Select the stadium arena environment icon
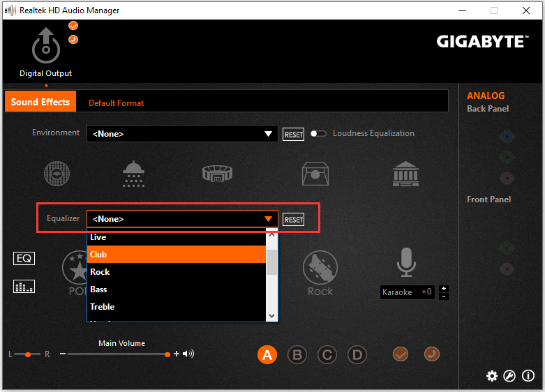Screen dimensions: 545x392 (x=217, y=173)
